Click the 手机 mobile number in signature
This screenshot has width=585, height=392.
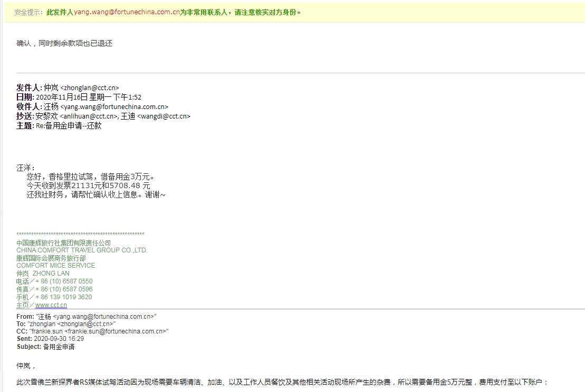tap(63, 297)
